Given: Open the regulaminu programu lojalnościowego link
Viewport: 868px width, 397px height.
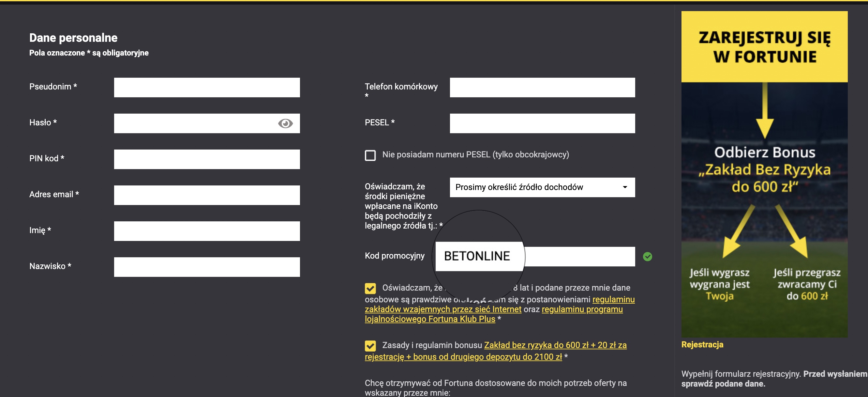Looking at the screenshot, I should (494, 314).
